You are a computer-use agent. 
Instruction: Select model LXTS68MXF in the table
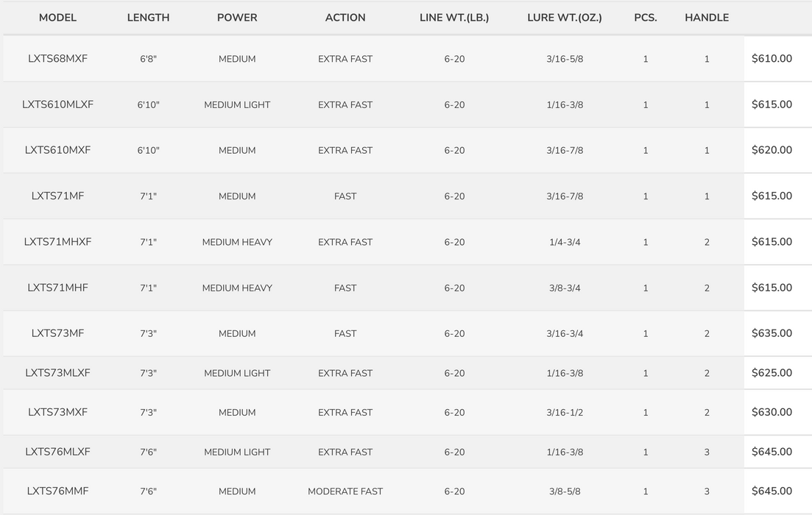(57, 59)
